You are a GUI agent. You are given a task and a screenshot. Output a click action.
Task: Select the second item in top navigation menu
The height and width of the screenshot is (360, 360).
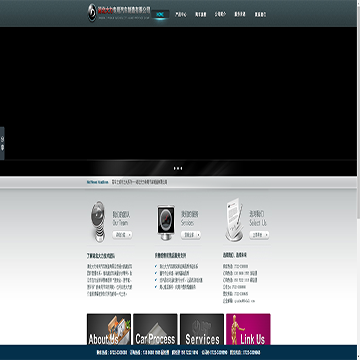[x=181, y=14]
